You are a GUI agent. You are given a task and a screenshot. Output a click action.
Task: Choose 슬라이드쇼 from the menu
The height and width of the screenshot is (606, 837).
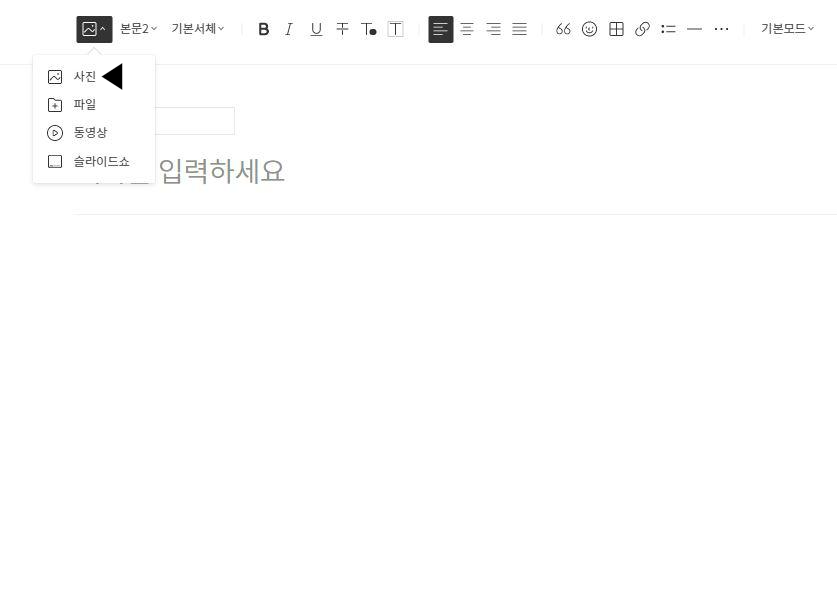click(101, 161)
